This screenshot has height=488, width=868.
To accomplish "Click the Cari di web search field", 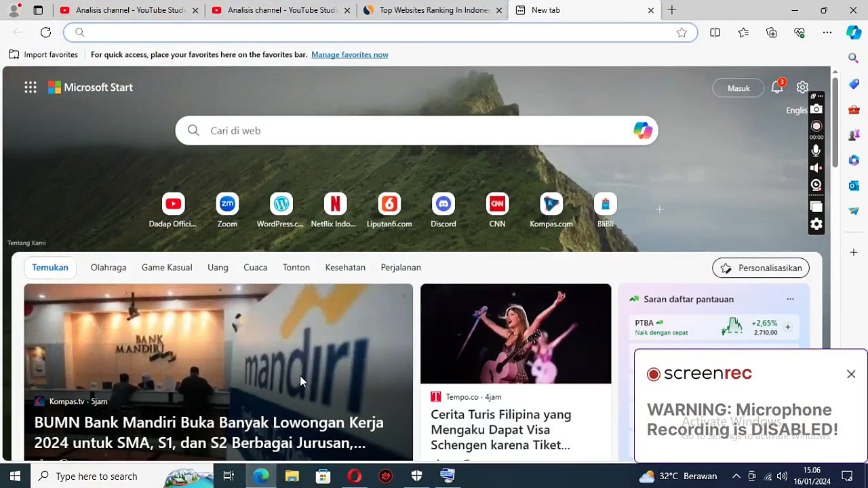I will point(416,131).
